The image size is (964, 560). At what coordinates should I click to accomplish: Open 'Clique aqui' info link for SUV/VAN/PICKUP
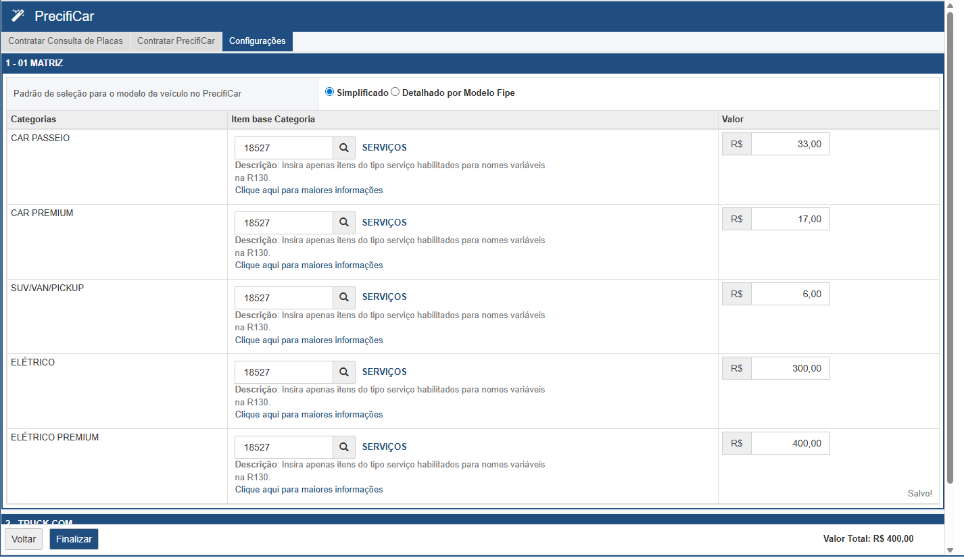coord(309,340)
